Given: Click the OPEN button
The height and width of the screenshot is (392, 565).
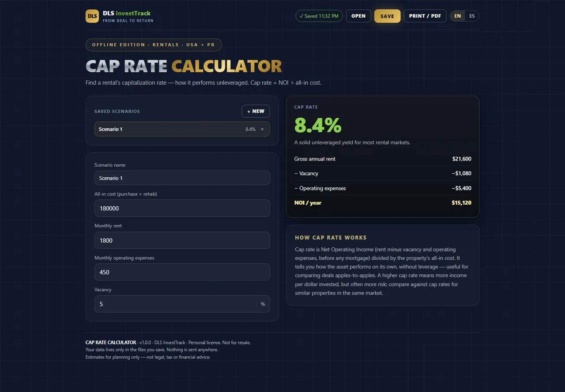Looking at the screenshot, I should (x=358, y=16).
